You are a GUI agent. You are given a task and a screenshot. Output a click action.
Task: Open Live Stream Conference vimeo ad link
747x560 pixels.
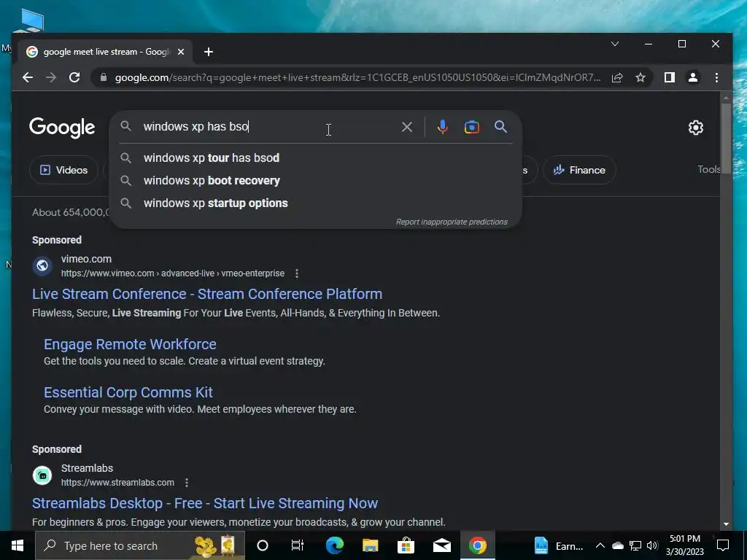207,294
